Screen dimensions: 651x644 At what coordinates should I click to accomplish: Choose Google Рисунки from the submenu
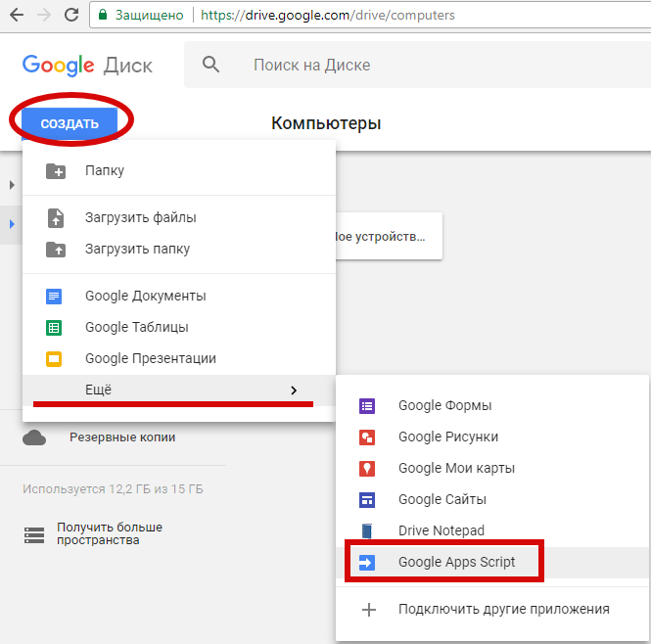[492, 437]
